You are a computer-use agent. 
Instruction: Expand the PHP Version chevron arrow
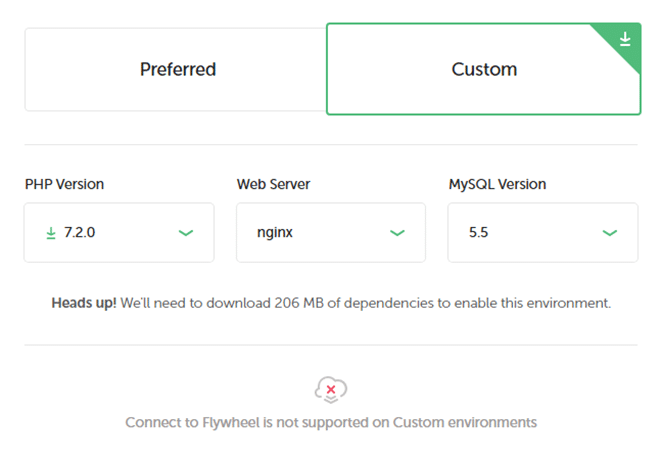[186, 233]
